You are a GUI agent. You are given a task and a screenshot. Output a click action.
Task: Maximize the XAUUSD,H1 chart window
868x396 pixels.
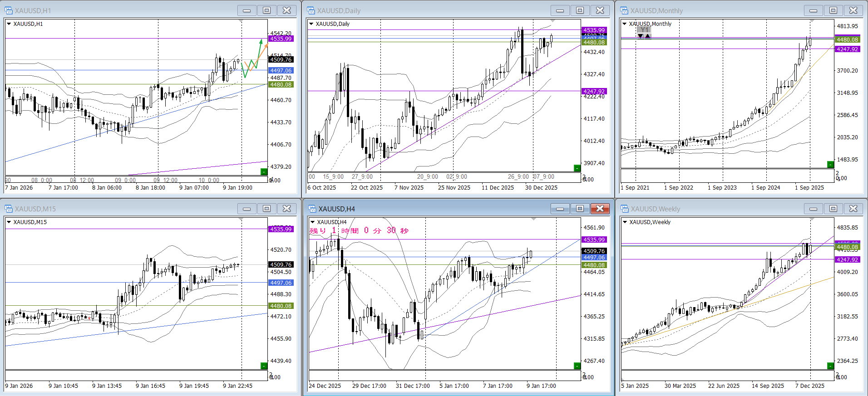coord(267,10)
